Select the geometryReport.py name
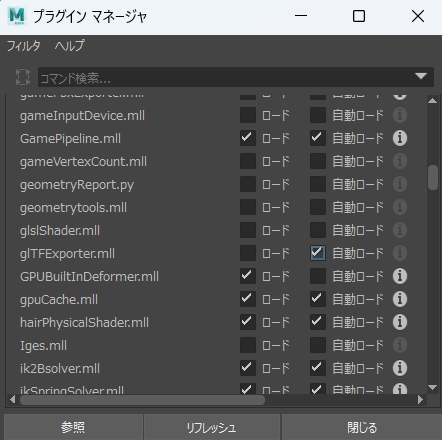This screenshot has width=442, height=440. click(77, 185)
